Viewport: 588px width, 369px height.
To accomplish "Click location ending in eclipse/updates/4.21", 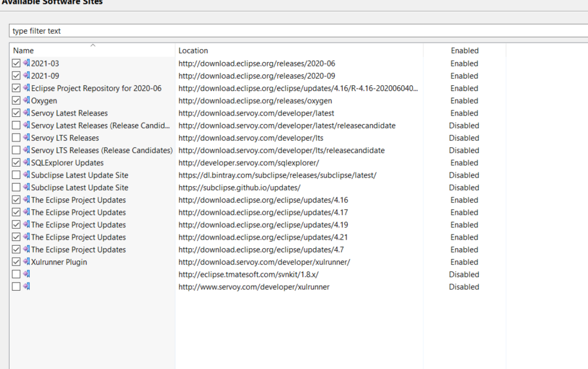I will 263,237.
